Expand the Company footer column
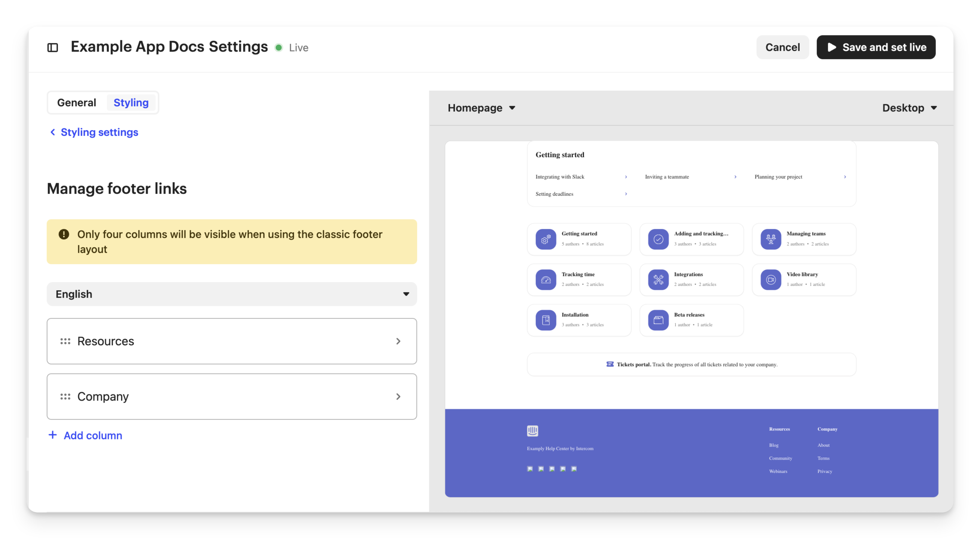This screenshot has height=539, width=980. click(x=232, y=396)
